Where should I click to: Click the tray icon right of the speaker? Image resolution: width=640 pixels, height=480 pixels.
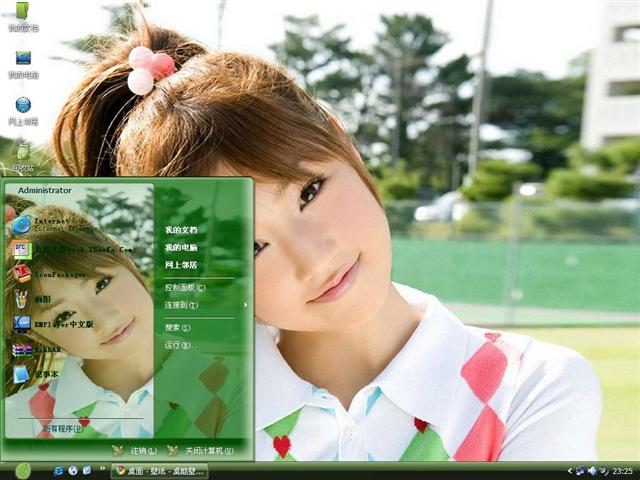[x=604, y=471]
